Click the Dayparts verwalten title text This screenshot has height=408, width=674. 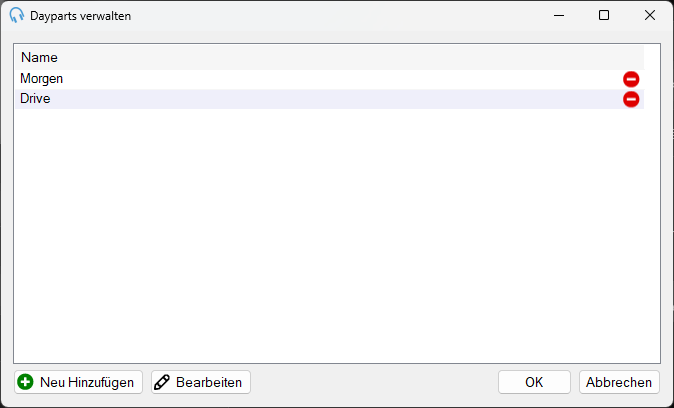point(80,16)
